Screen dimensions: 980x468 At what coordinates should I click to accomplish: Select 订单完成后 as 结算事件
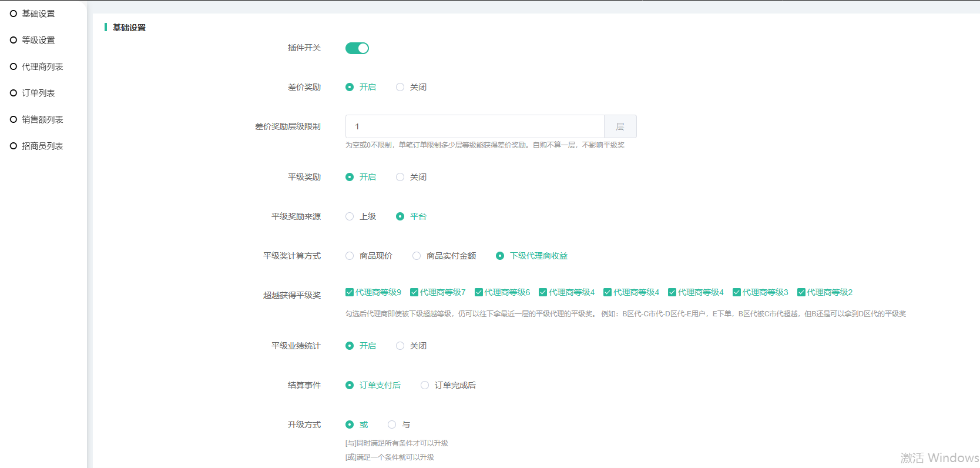[x=425, y=385]
